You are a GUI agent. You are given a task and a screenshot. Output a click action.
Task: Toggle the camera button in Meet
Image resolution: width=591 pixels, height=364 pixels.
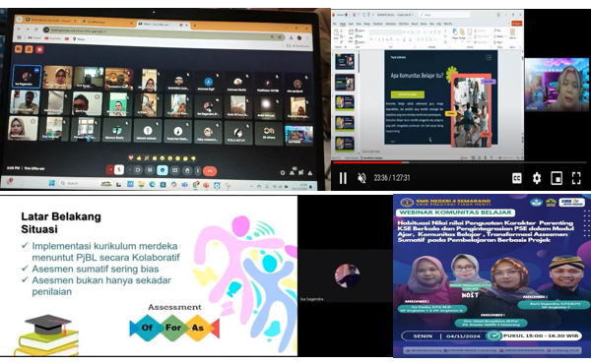pos(138,170)
